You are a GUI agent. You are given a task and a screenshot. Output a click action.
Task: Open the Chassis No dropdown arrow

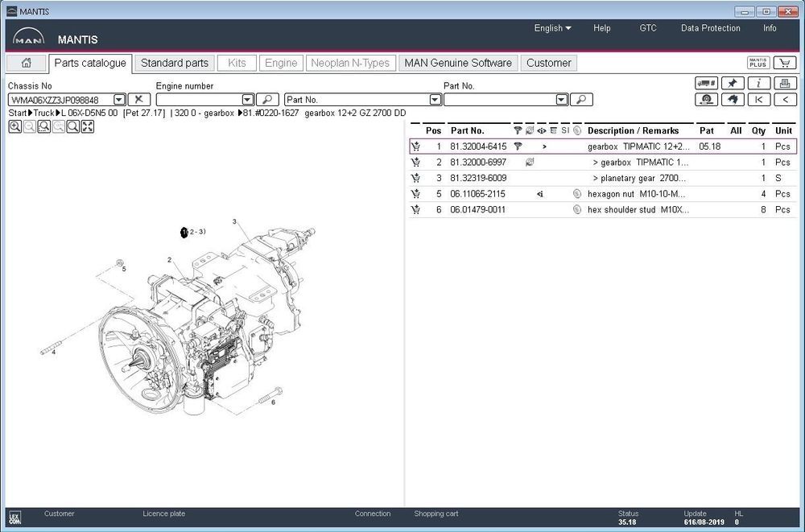pos(119,100)
